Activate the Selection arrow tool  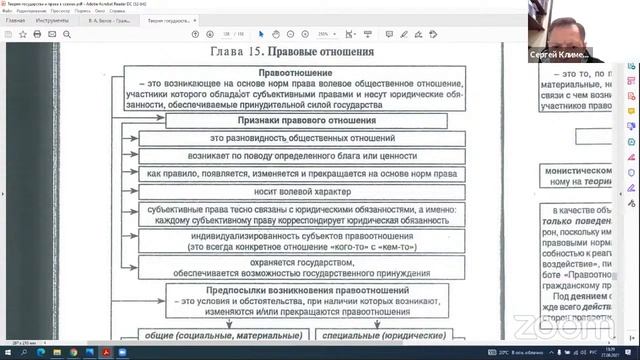(x=261, y=35)
